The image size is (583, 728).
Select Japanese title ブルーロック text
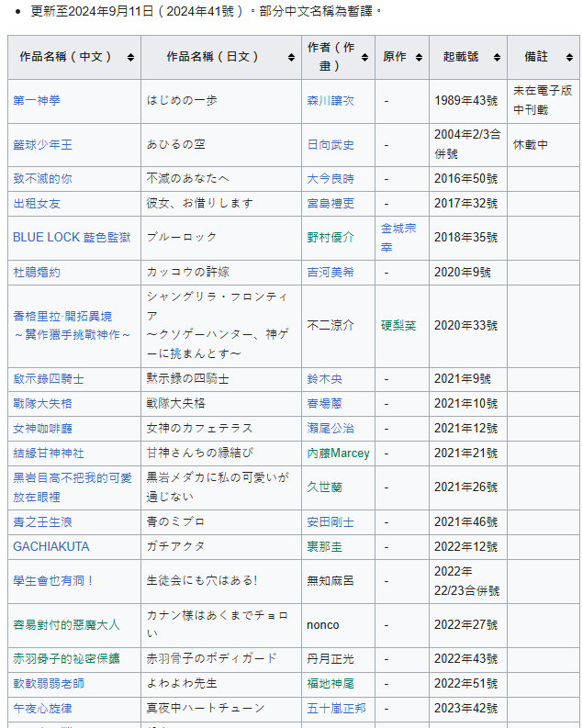(182, 237)
